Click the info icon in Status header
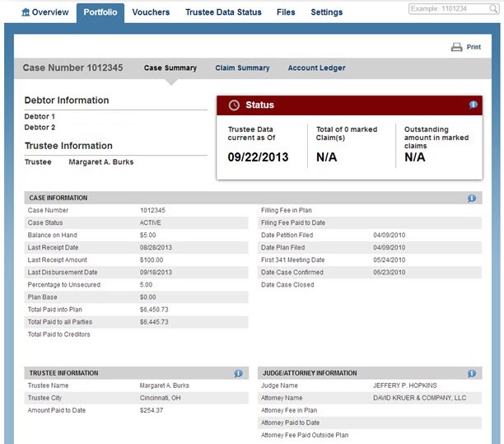The height and width of the screenshot is (444, 504). tap(474, 105)
